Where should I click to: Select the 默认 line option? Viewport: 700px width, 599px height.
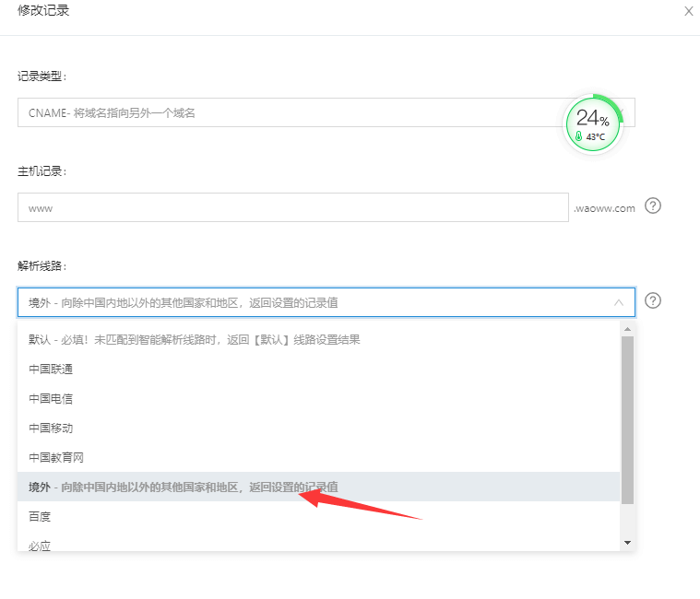pyautogui.click(x=319, y=340)
